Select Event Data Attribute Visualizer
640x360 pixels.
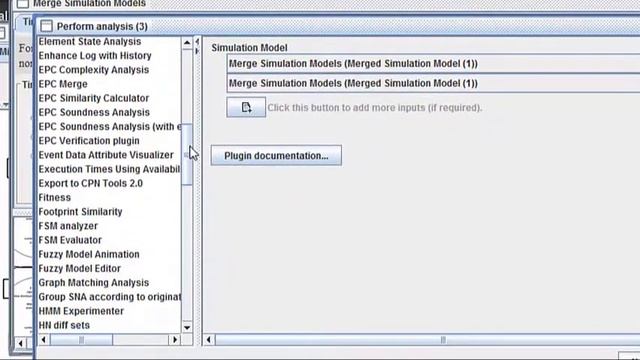tap(106, 155)
